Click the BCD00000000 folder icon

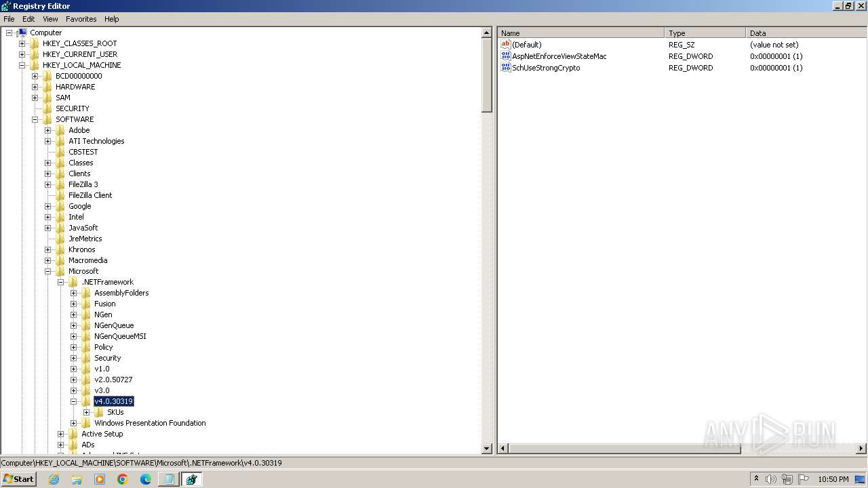tap(47, 76)
